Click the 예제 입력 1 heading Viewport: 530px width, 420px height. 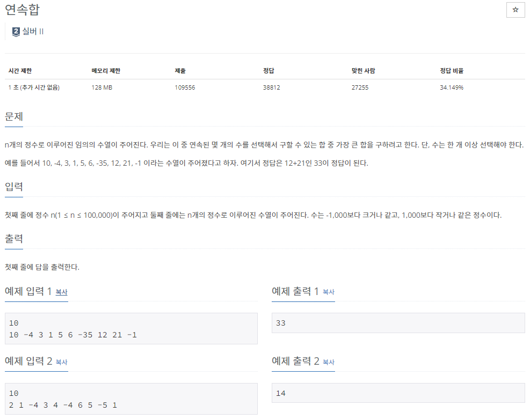point(28,291)
